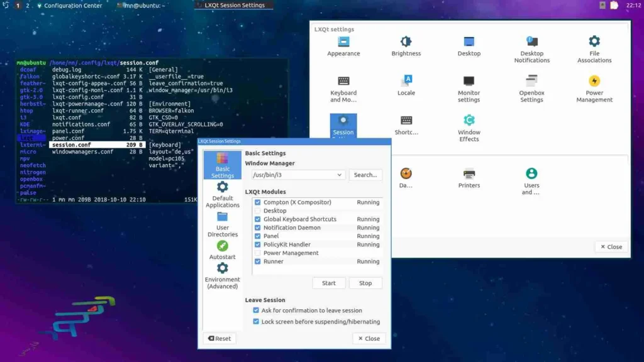Close the Configuration Center window
Image resolution: width=644 pixels, height=362 pixels.
[x=611, y=246]
